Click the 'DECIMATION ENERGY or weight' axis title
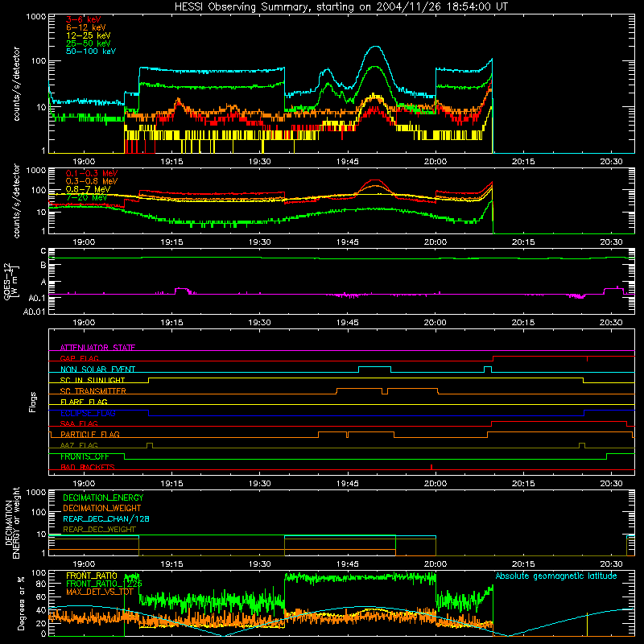The width and height of the screenshot is (644, 644). [12, 522]
